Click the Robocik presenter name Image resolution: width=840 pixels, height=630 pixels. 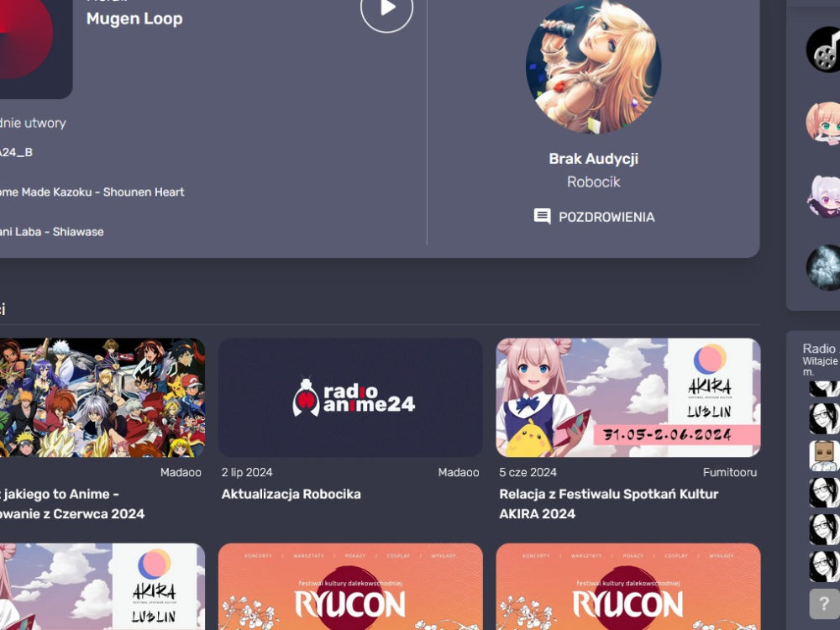point(594,182)
